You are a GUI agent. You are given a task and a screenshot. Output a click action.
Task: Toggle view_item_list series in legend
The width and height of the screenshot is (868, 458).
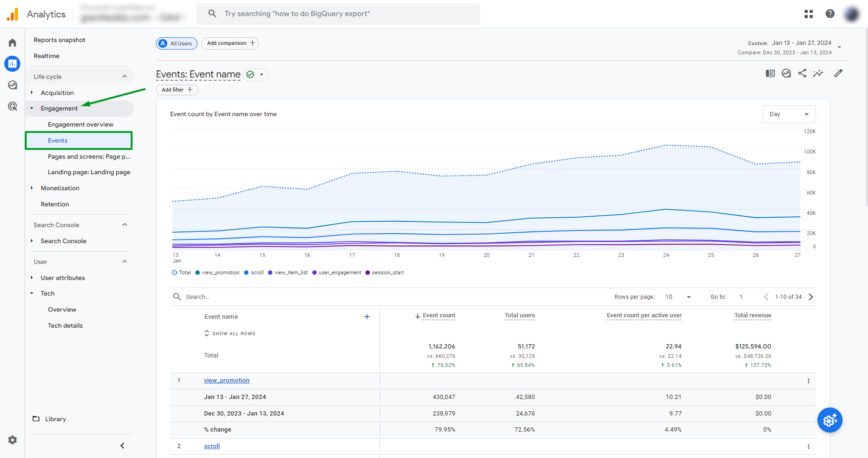pyautogui.click(x=288, y=273)
